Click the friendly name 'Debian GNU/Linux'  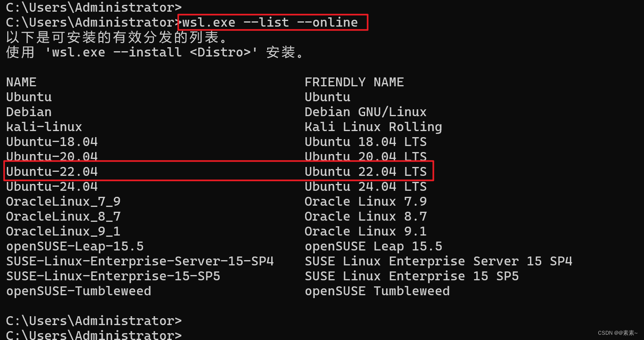click(366, 112)
